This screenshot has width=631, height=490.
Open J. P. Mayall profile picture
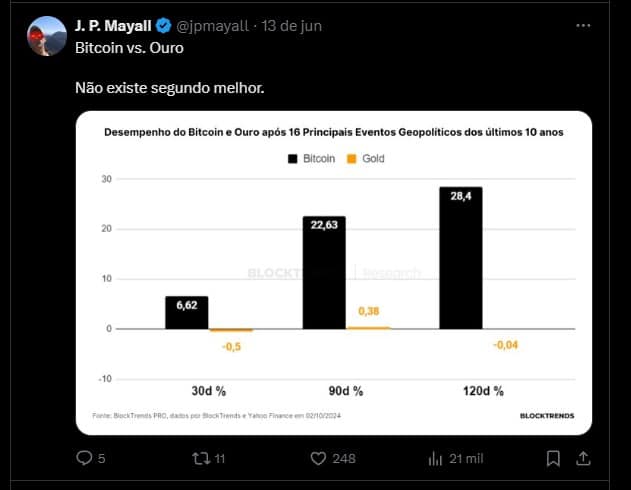coord(47,36)
